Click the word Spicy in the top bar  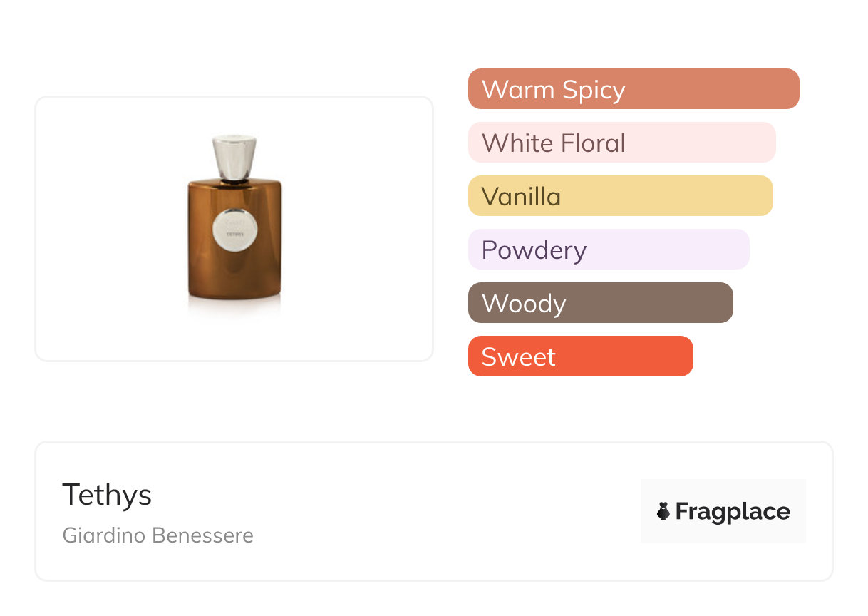[593, 90]
